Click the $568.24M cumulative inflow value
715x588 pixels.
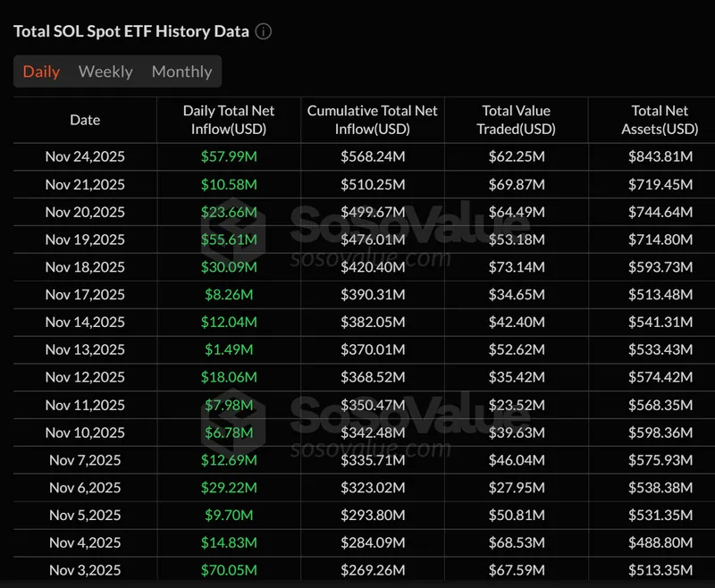372,156
